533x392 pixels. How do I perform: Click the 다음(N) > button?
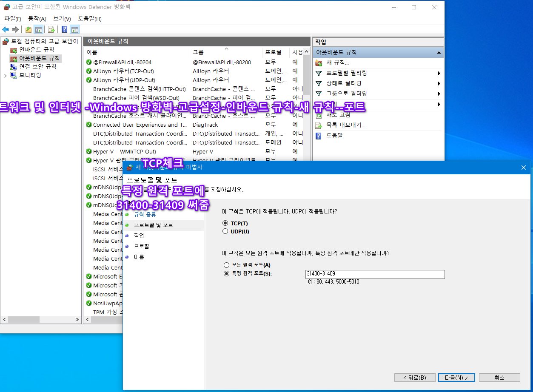click(x=456, y=378)
